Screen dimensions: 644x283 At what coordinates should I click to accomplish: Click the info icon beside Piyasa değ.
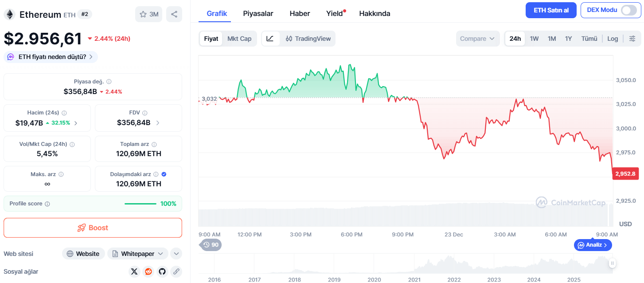109,82
